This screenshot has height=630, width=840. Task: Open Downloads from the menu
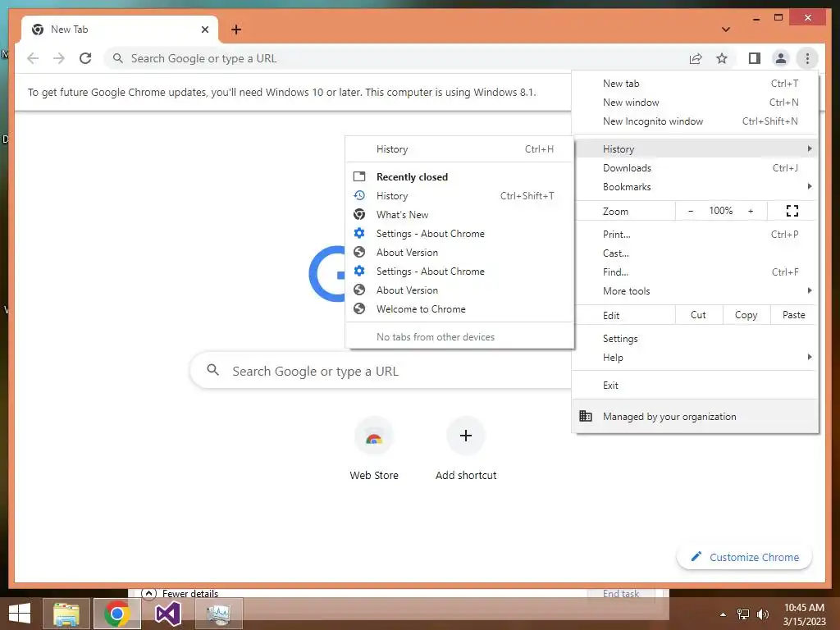point(696,167)
